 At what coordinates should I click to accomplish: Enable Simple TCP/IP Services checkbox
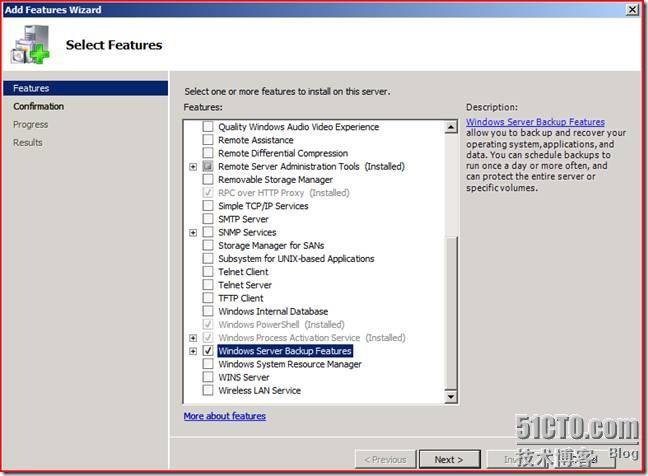(208, 205)
